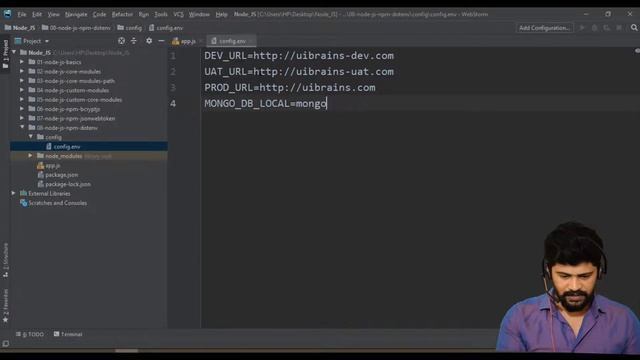Screen dimensions: 640x360
Task: Expand the 04-node-js-custom-modules folder arrow
Action: point(22,90)
